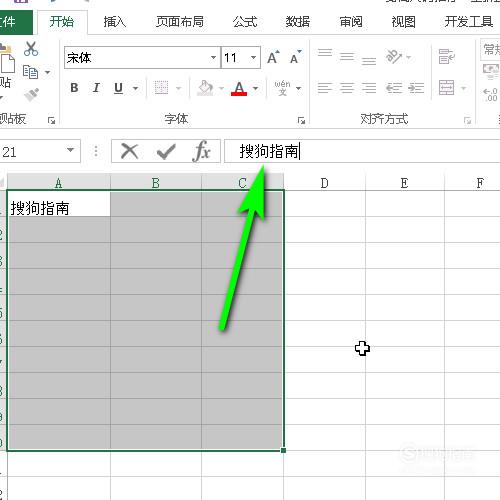Switch to the 插入 tab

tap(114, 22)
